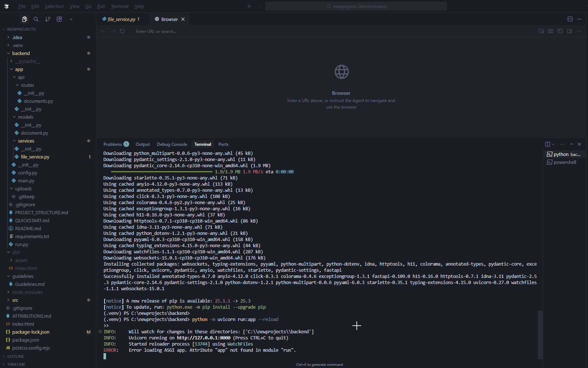
Task: Open the Problems panel tab
Action: coord(116,144)
